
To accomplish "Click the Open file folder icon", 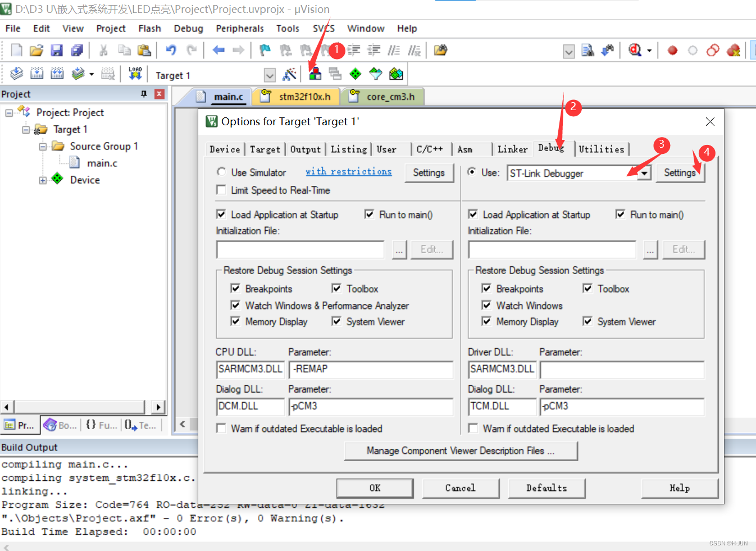I will pos(37,51).
